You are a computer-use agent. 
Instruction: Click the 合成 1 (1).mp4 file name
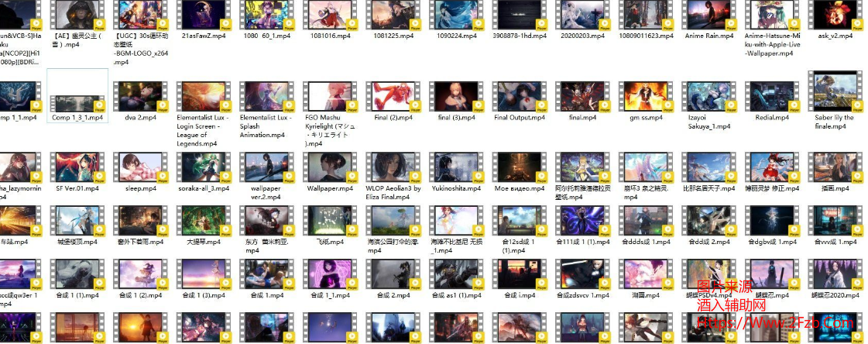[x=77, y=295]
